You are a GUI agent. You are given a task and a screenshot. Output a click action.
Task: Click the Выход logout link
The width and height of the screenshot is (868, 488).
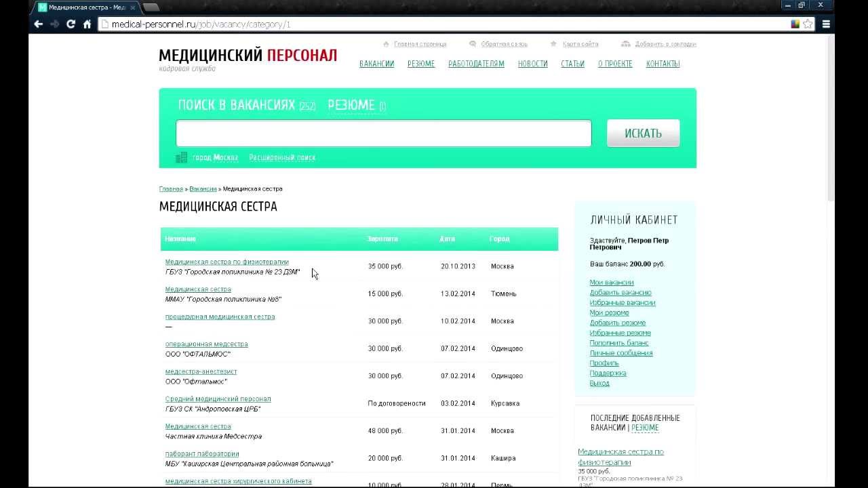point(599,383)
